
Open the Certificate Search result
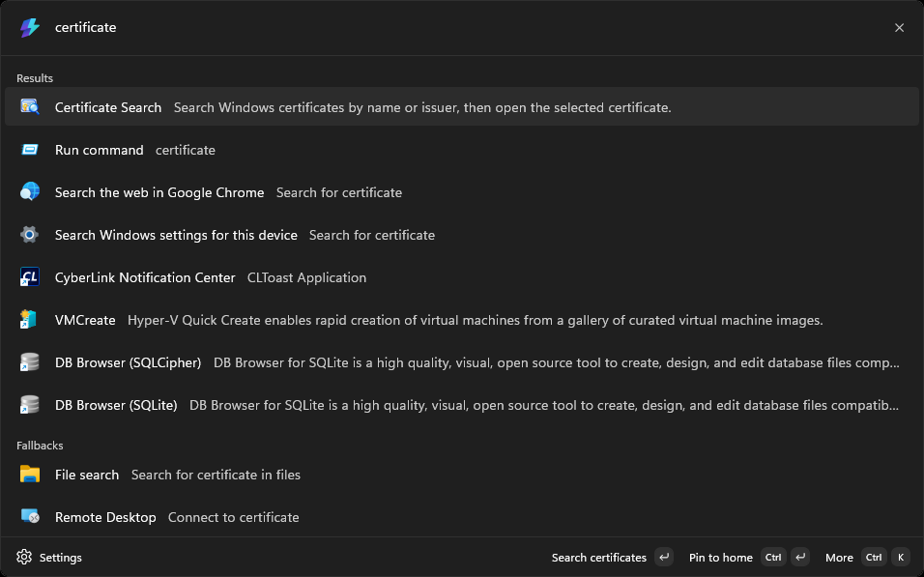tap(461, 106)
